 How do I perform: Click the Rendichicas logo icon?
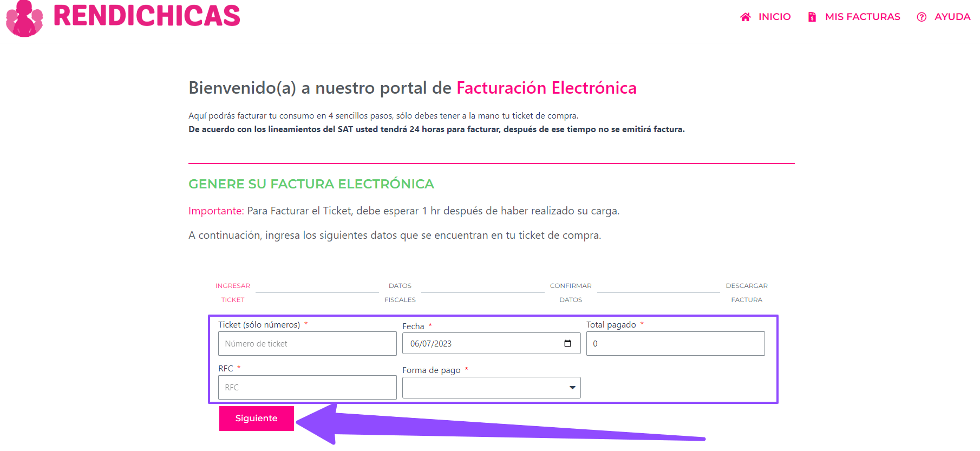click(24, 19)
